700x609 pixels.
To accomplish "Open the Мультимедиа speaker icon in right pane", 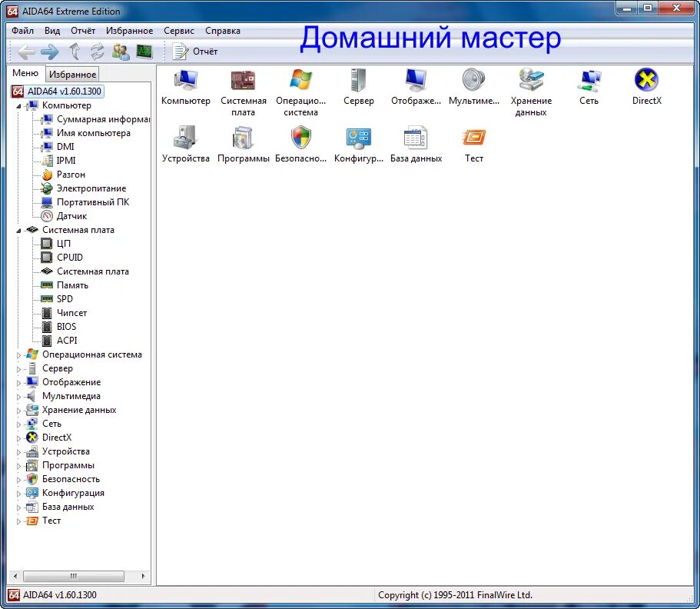I will (x=473, y=81).
